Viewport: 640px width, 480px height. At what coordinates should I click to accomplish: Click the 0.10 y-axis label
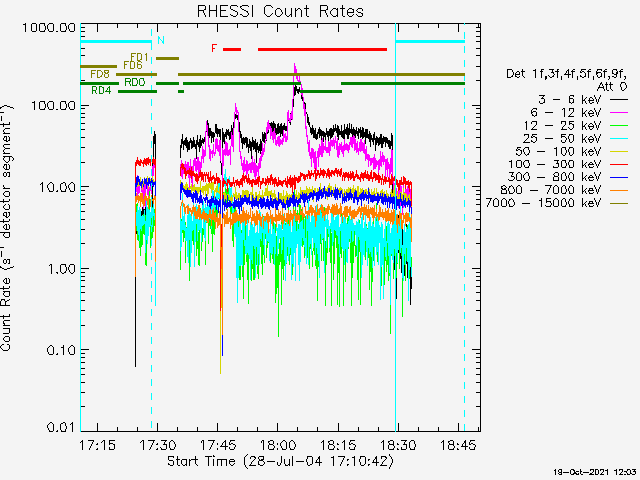61,350
